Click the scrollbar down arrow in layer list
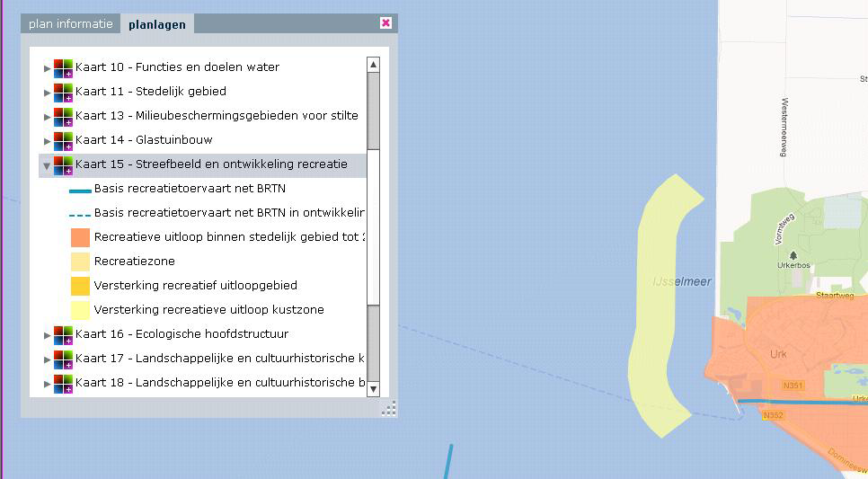Screen dimensions: 868x479 point(374,389)
